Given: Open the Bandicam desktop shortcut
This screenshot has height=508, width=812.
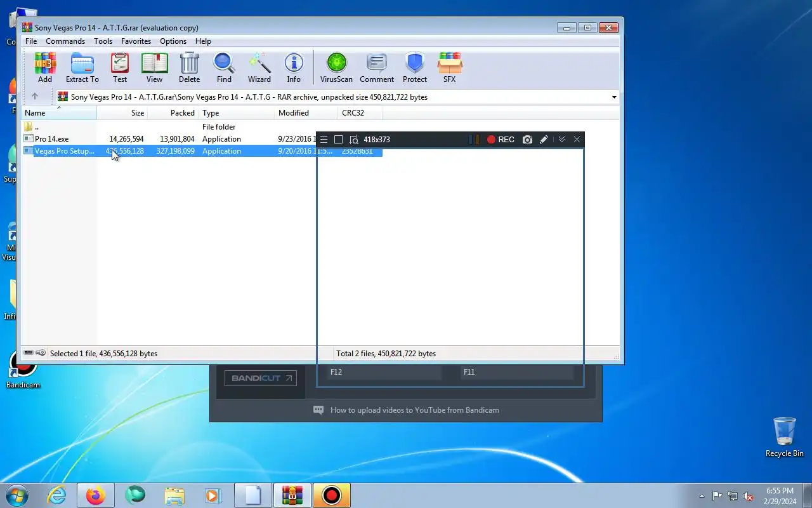Looking at the screenshot, I should coord(23,369).
